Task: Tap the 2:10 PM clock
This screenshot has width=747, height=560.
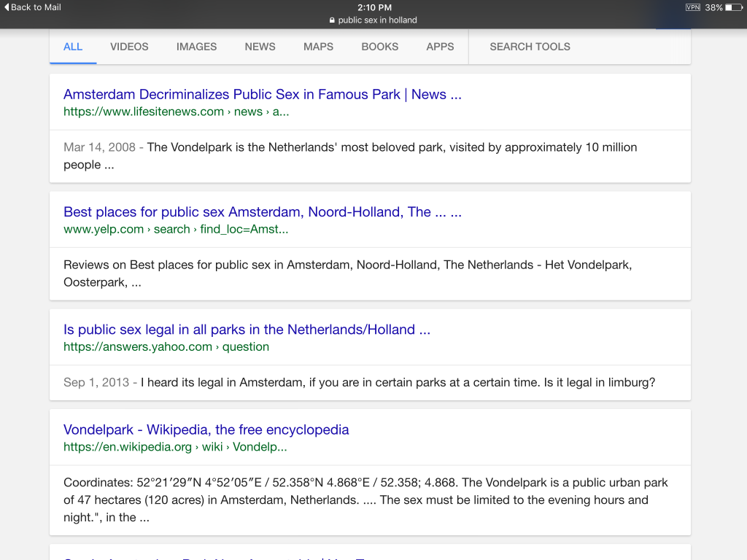Action: point(374,7)
